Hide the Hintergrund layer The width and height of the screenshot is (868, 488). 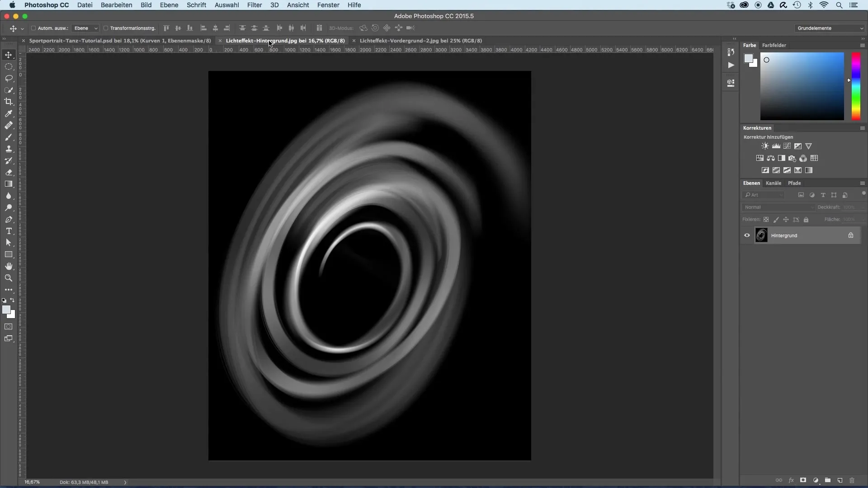pyautogui.click(x=747, y=235)
